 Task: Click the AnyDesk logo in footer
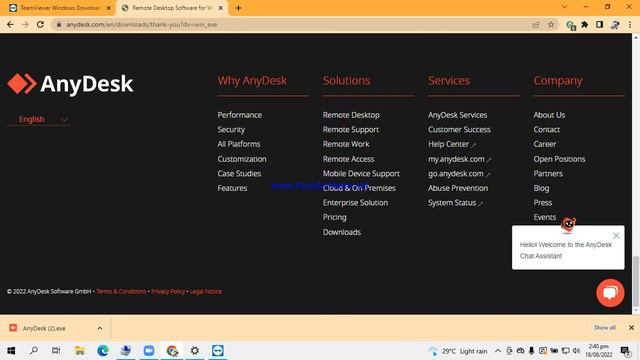70,84
